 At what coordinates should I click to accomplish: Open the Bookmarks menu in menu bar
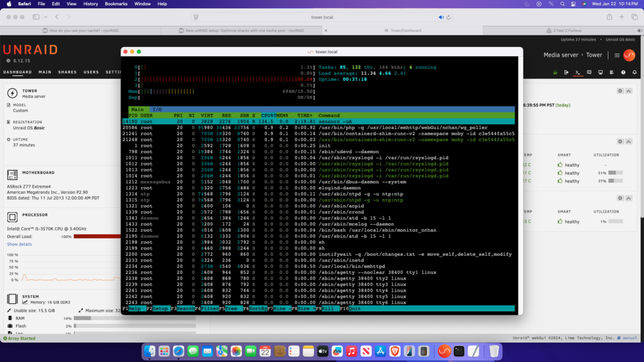116,4
